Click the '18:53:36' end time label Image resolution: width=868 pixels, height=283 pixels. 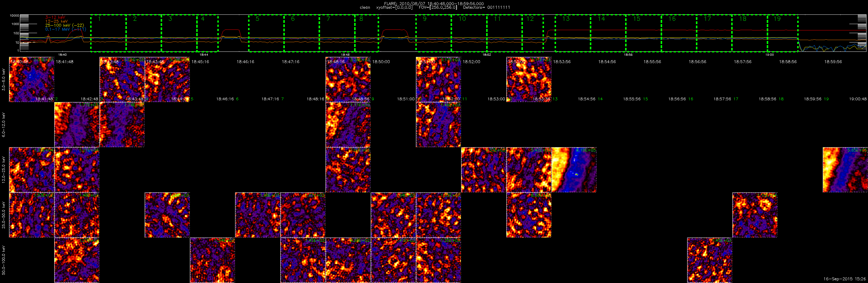tap(542, 99)
